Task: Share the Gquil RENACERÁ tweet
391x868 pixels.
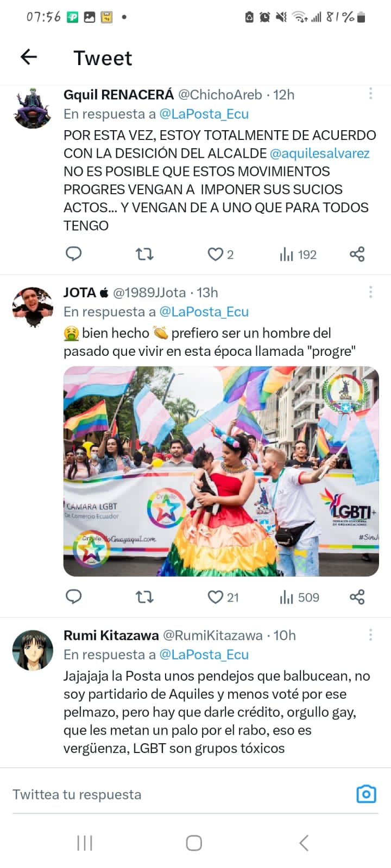Action: [x=357, y=254]
